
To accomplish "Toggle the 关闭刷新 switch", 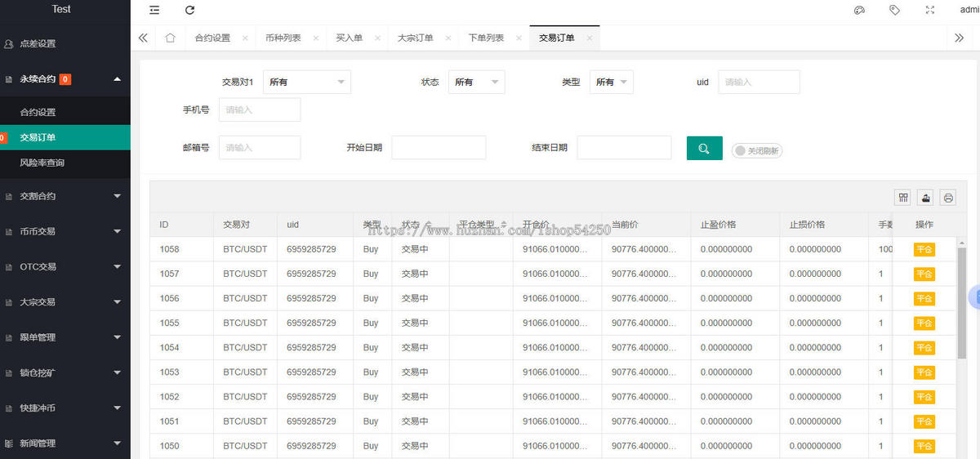I will coord(757,150).
